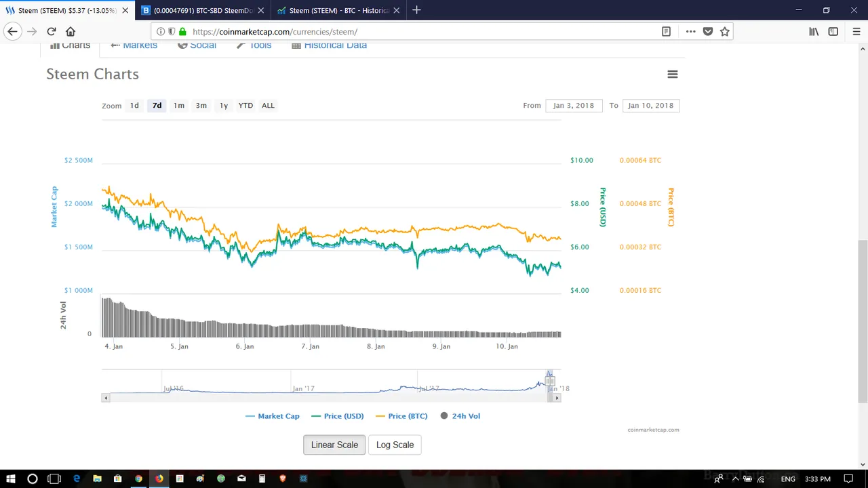Set chart zoom to 7d
The height and width of the screenshot is (488, 868).
click(157, 105)
